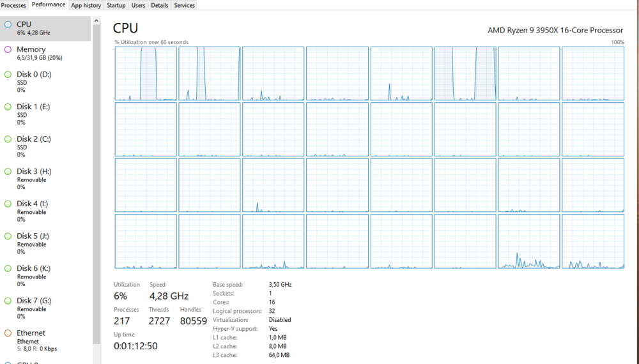The width and height of the screenshot is (639, 364).
Task: Click the 6% utilization value
Action: [120, 296]
